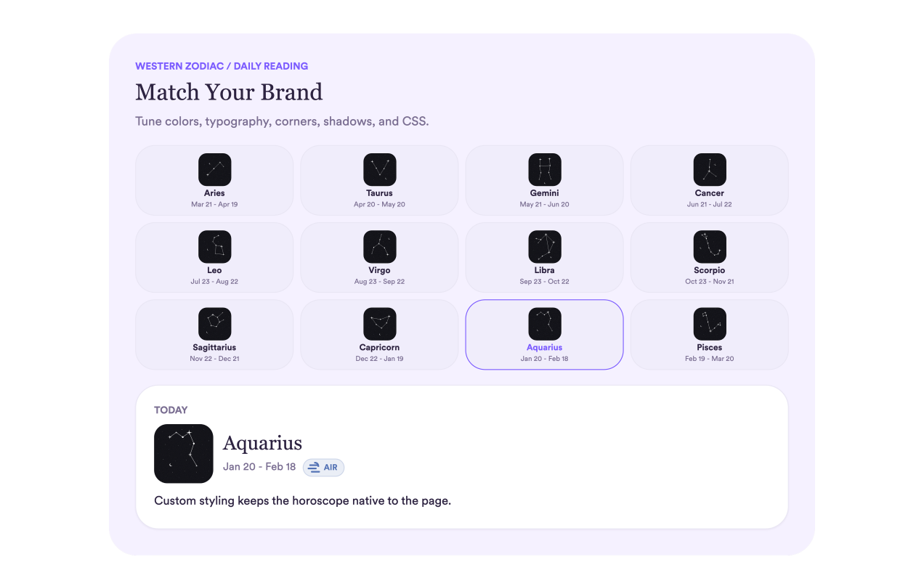Image resolution: width=924 pixels, height=581 pixels.
Task: Click the selected Aquarius card's constellation icon
Action: [544, 323]
